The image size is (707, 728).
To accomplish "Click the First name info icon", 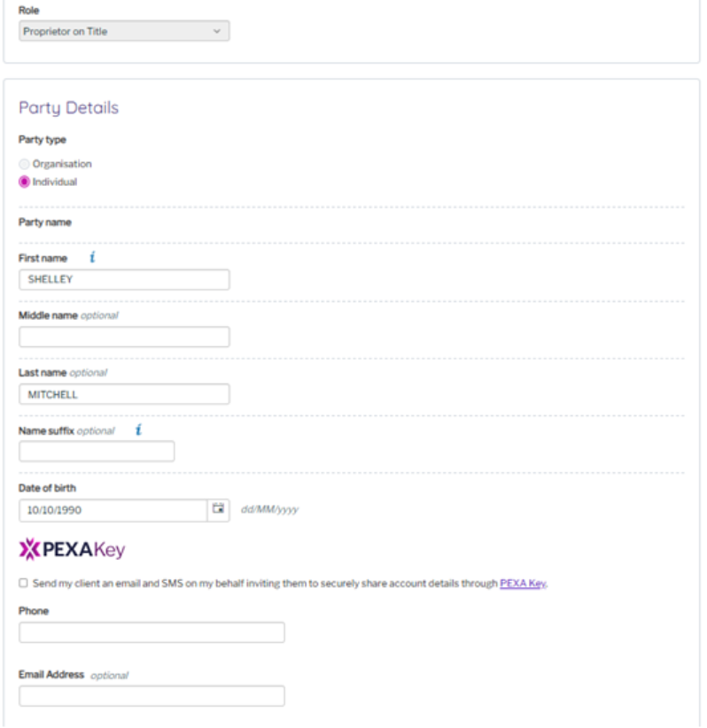I will pyautogui.click(x=91, y=258).
